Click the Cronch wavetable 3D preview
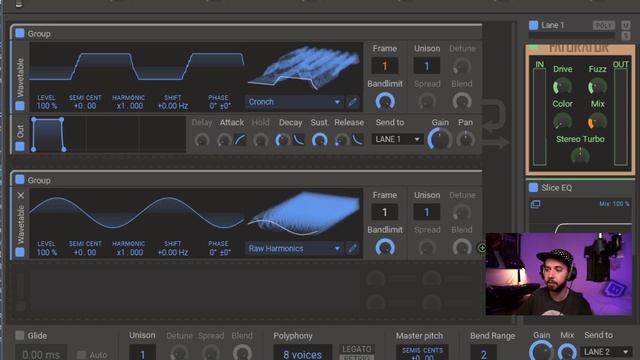Image resolution: width=640 pixels, height=360 pixels. coord(304,68)
